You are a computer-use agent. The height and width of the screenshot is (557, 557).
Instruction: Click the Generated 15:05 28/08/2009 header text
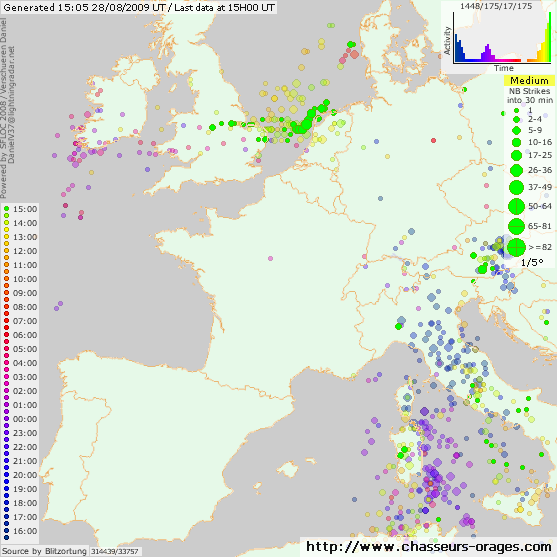pyautogui.click(x=139, y=7)
